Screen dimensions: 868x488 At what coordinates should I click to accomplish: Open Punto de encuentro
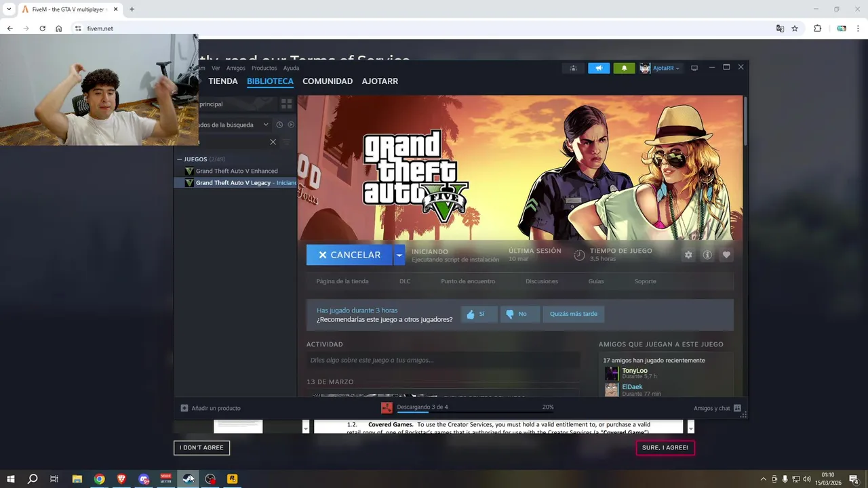coord(468,281)
